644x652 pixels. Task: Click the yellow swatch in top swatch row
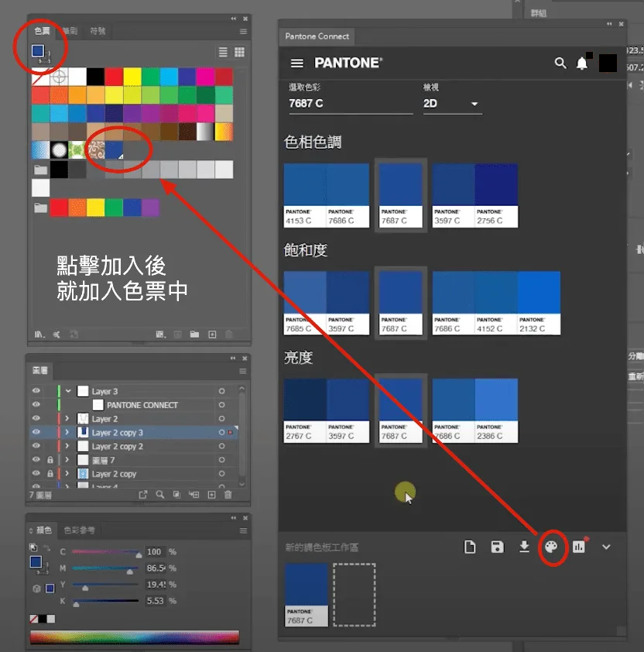(x=132, y=77)
